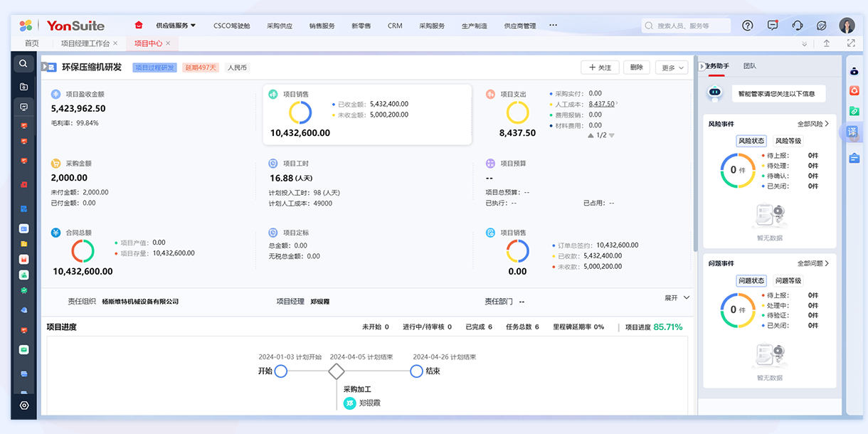This screenshot has height=434, width=868.
Task: Switch to the 项目经理工作台 tab
Action: coord(85,43)
